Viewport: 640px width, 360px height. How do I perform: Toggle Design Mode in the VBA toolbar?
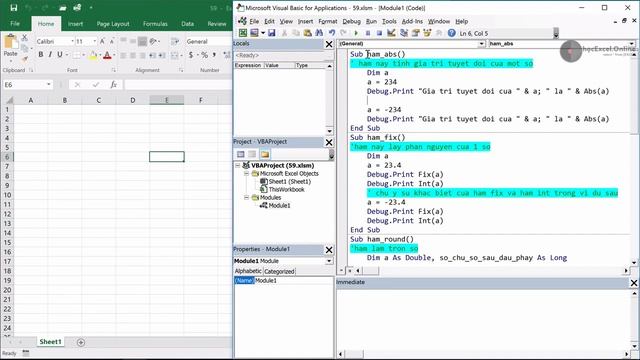tap(391, 33)
